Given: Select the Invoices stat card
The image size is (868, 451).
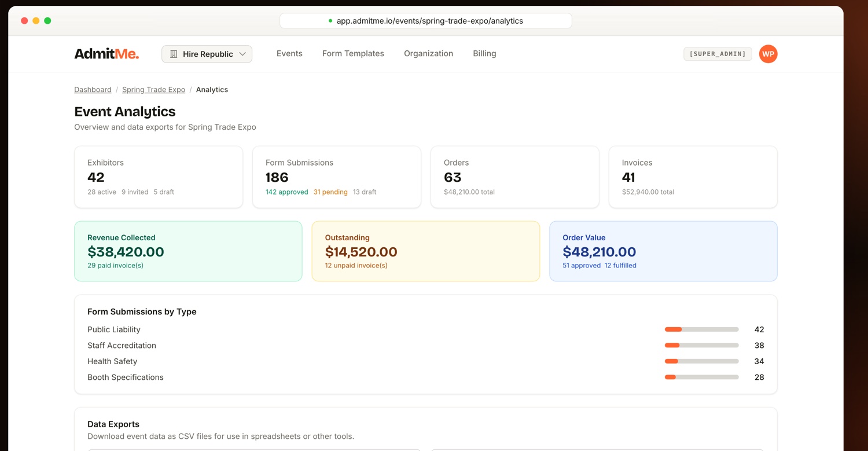Looking at the screenshot, I should coord(693,177).
